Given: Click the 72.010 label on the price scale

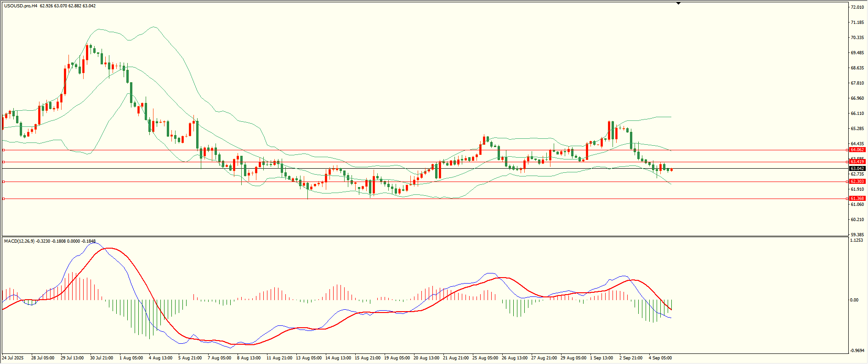Looking at the screenshot, I should click(857, 7).
